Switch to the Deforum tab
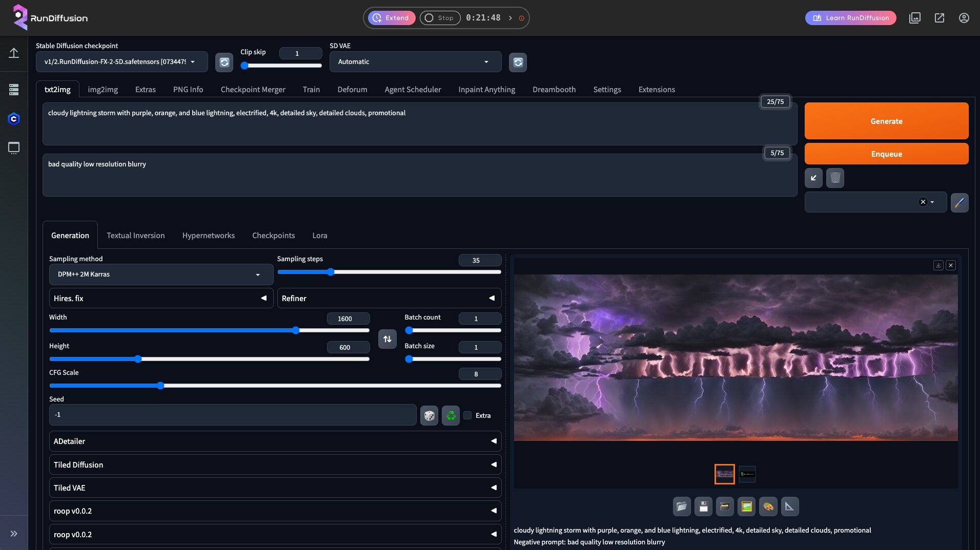This screenshot has height=550, width=980. point(353,90)
